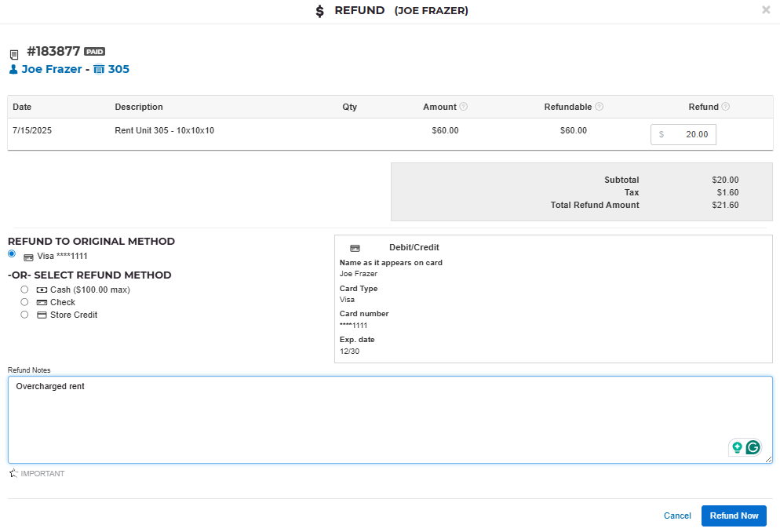Cancel the refund dialog
This screenshot has width=780, height=532.
(x=677, y=516)
